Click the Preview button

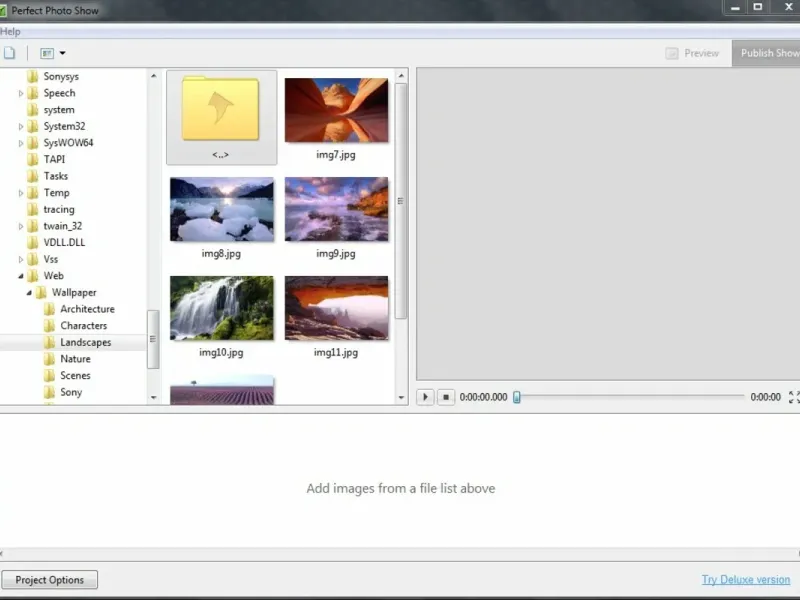[x=693, y=53]
